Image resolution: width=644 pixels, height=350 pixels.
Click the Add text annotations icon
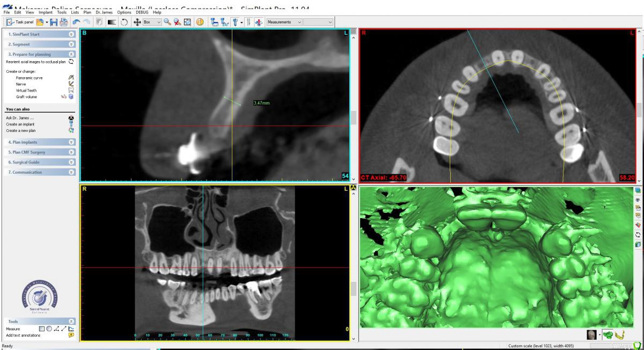click(x=71, y=335)
